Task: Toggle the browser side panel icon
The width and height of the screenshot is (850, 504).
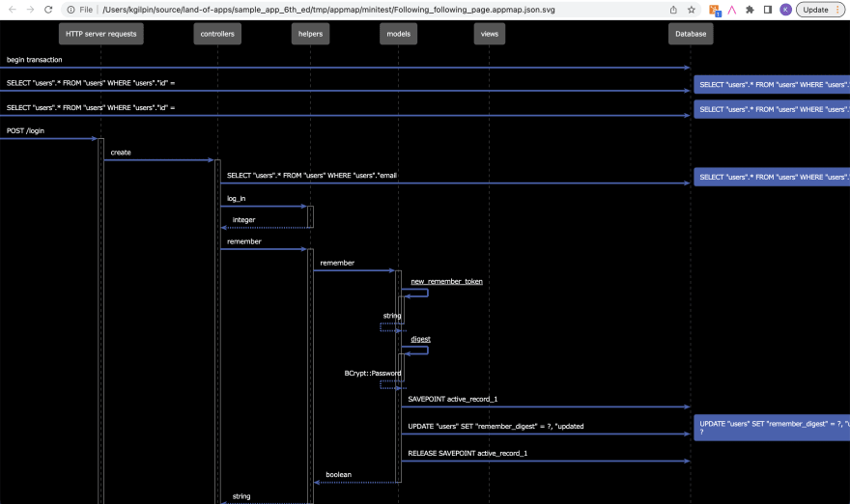Action: pyautogui.click(x=768, y=10)
